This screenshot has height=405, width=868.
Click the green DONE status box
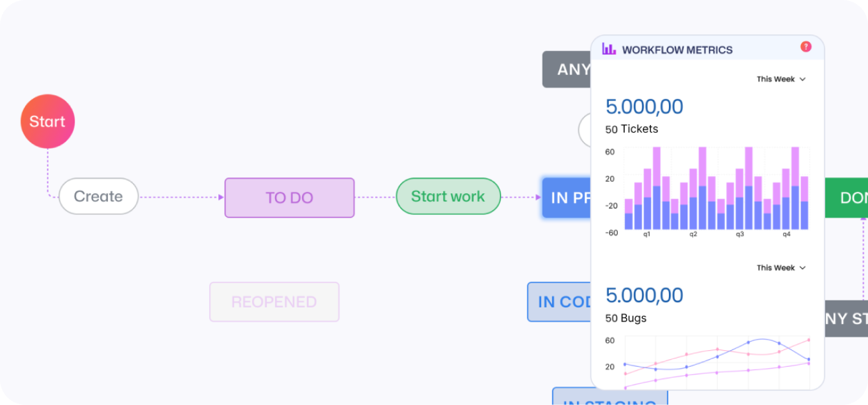(846, 198)
